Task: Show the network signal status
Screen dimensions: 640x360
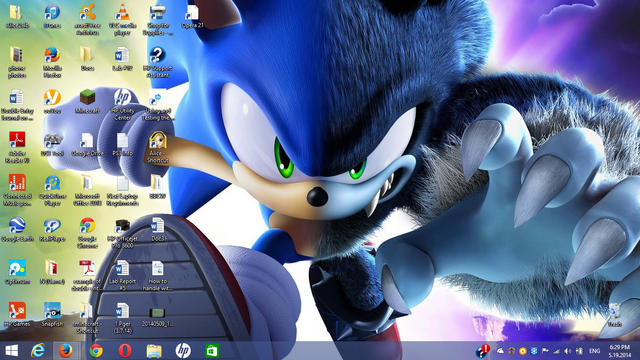Action: (556, 351)
